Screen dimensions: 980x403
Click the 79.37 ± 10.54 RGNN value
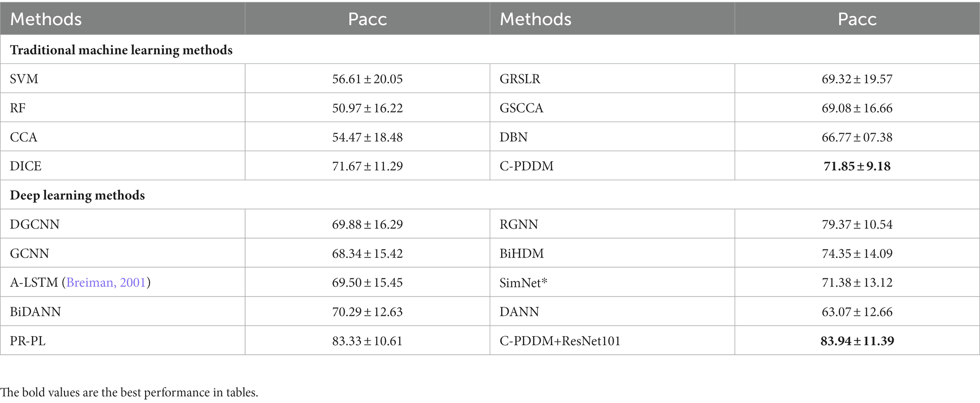[857, 224]
